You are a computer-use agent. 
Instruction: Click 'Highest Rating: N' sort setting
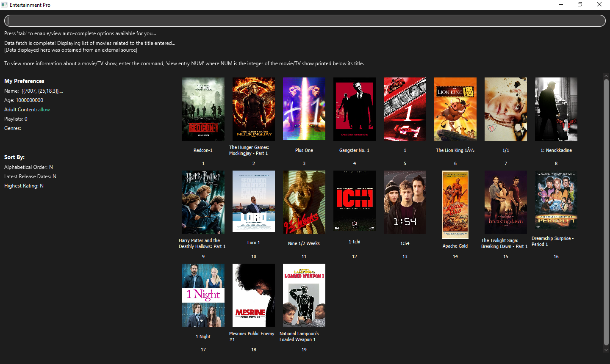pos(24,186)
